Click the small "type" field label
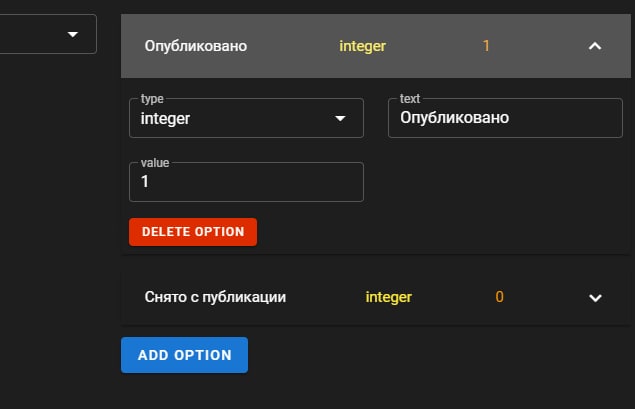635x409 pixels. pos(152,100)
